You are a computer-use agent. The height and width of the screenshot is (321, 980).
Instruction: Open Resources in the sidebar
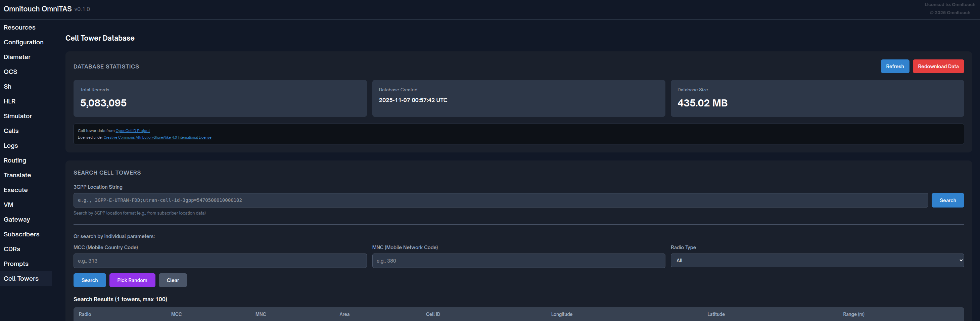pos(19,28)
